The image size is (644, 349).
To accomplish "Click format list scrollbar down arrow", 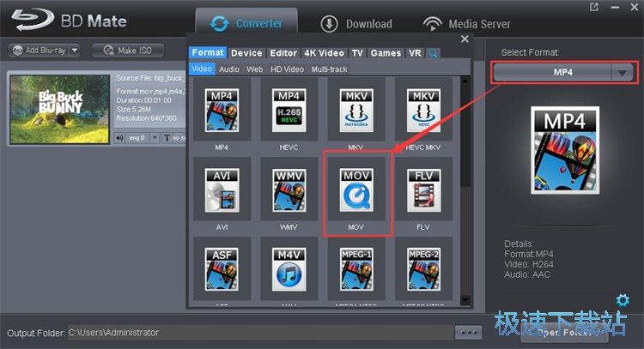I will 465,300.
